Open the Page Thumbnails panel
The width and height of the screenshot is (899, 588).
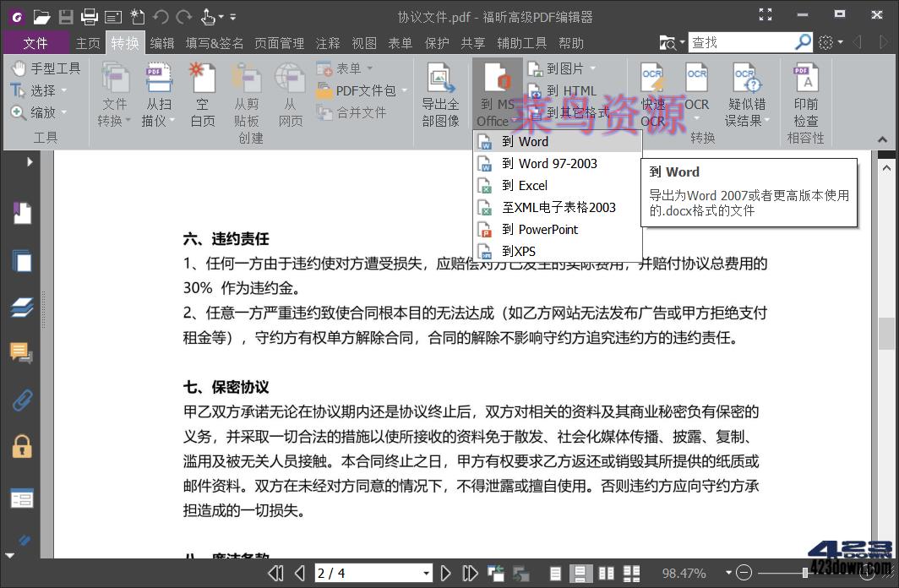coord(21,260)
